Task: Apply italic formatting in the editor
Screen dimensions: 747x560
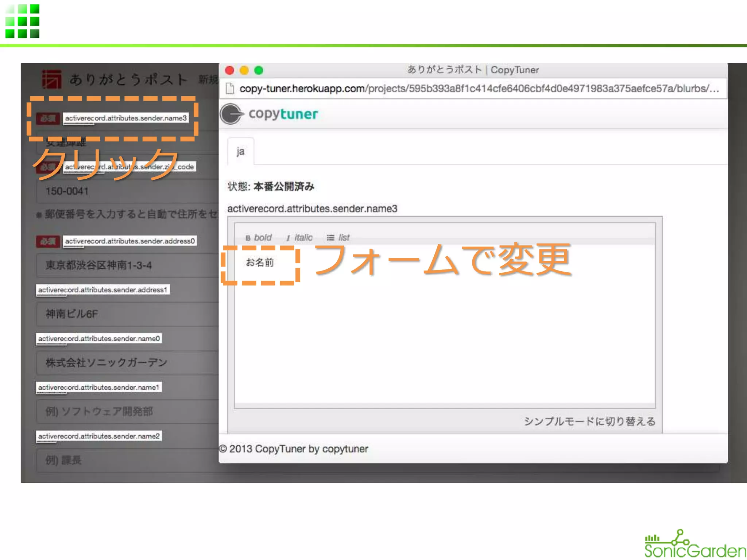Action: click(x=299, y=238)
